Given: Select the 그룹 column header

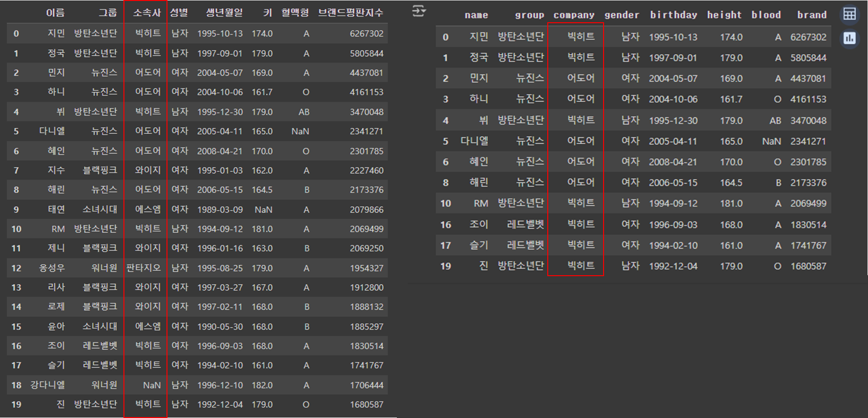Looking at the screenshot, I should pos(107,13).
